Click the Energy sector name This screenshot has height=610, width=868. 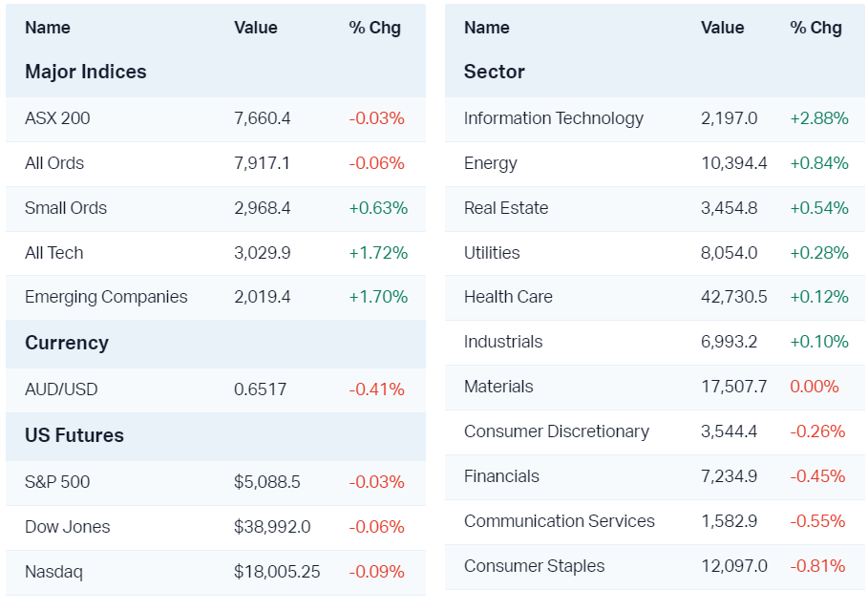(491, 163)
